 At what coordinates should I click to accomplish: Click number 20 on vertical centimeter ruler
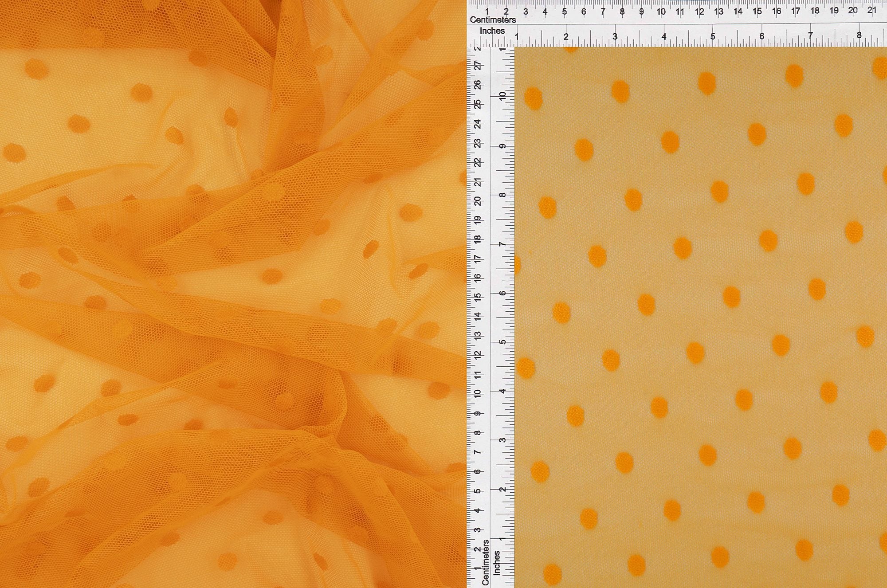478,201
